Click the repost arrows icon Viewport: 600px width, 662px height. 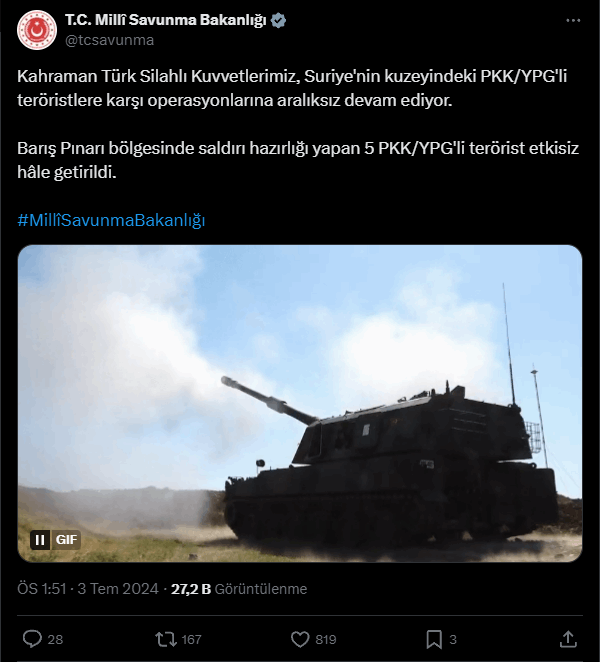[166, 639]
